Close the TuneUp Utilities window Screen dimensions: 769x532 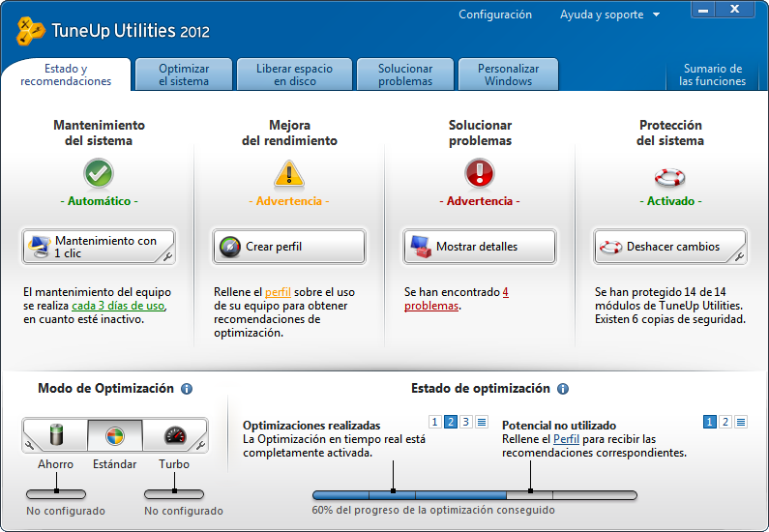click(x=734, y=10)
